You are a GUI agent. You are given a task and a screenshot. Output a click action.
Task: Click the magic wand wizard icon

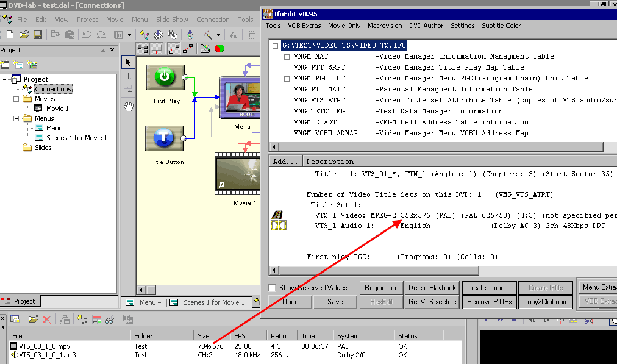[208, 35]
